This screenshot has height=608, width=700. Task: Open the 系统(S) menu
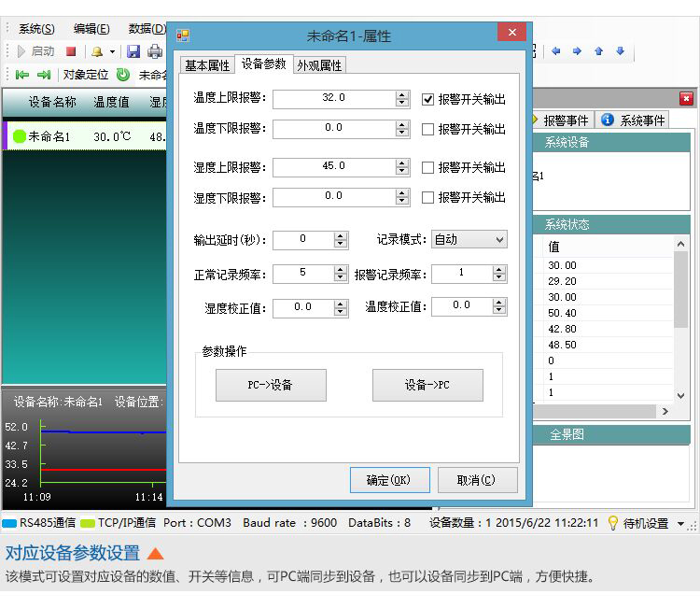point(36,29)
